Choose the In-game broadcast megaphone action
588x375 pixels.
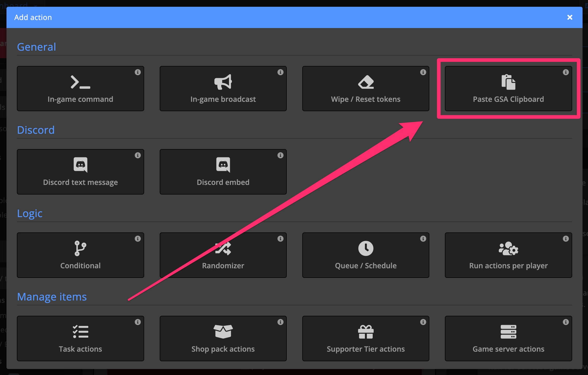[x=223, y=89]
